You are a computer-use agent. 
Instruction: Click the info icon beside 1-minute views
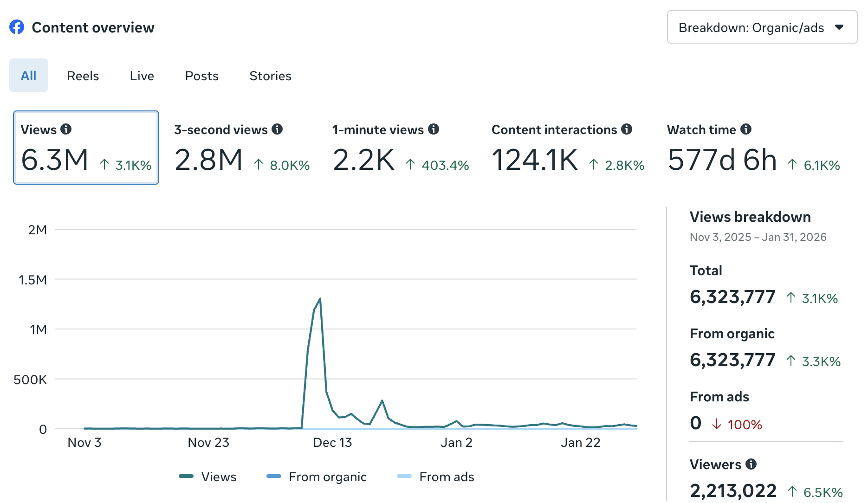434,130
